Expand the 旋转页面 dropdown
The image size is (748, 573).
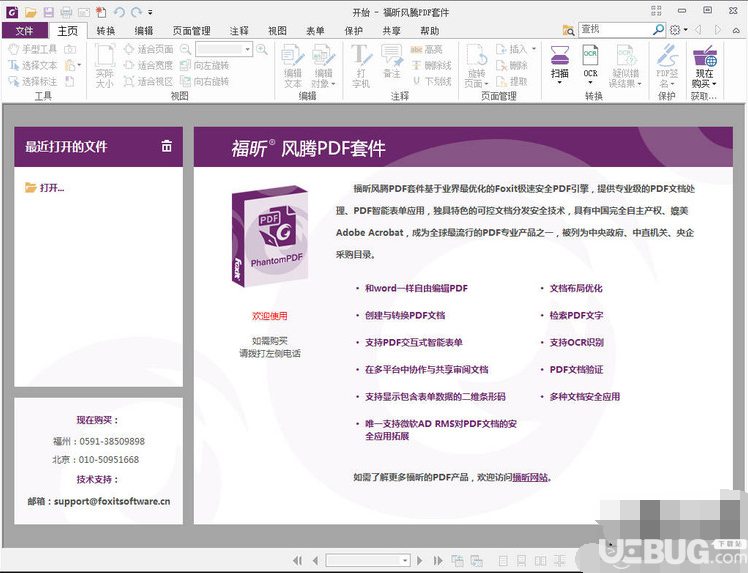(x=486, y=84)
